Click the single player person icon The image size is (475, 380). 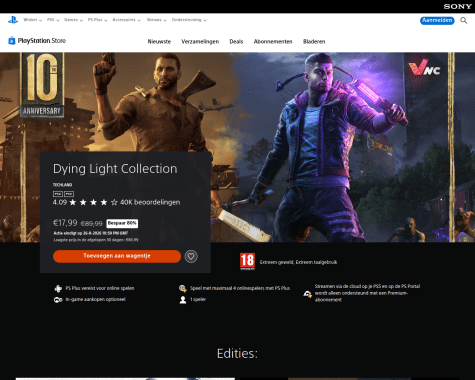(183, 300)
